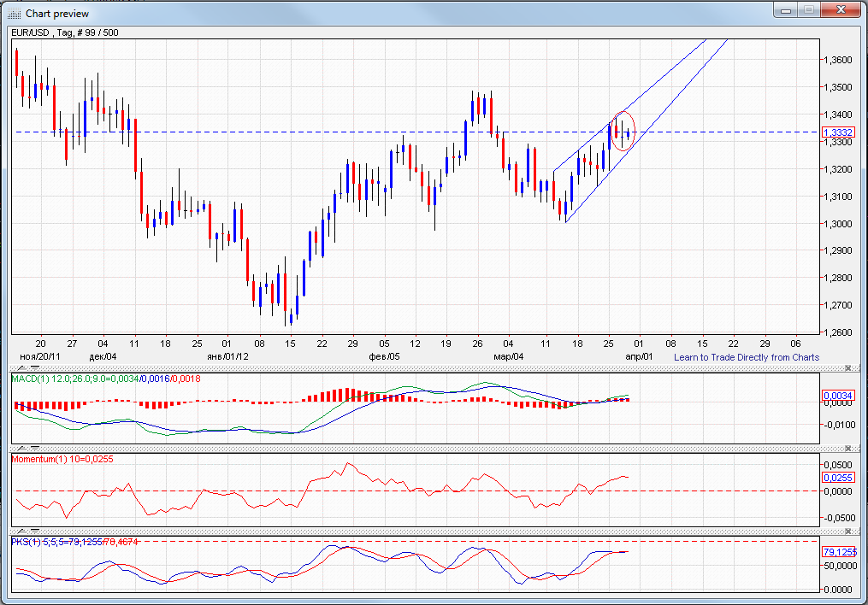The height and width of the screenshot is (605, 868).
Task: Click the 50,0000 PKS axis label
Action: (840, 566)
